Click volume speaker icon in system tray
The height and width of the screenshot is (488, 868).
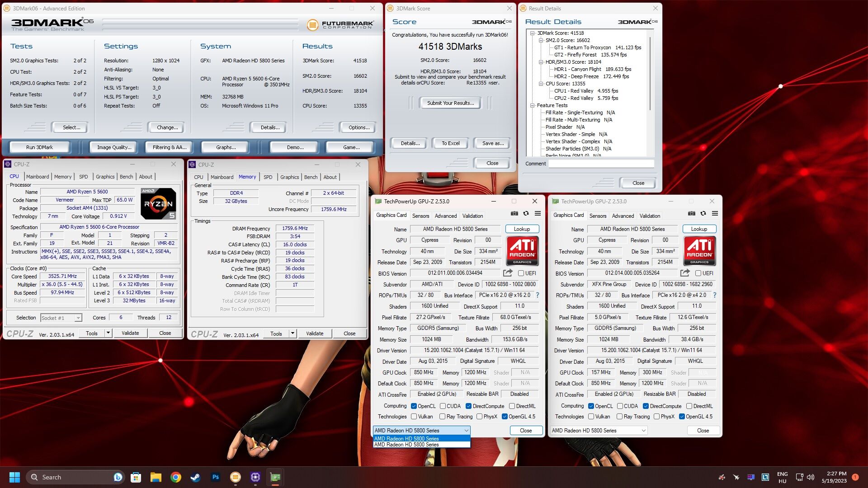tap(811, 477)
